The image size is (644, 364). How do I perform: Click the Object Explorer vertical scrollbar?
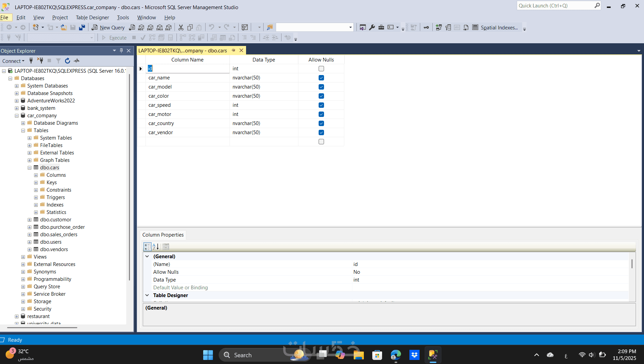pos(129,177)
